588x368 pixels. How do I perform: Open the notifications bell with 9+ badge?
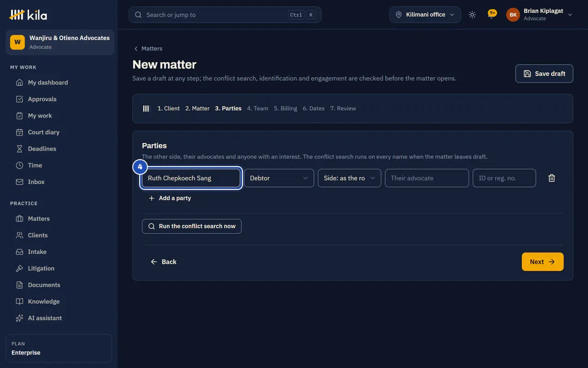click(492, 15)
